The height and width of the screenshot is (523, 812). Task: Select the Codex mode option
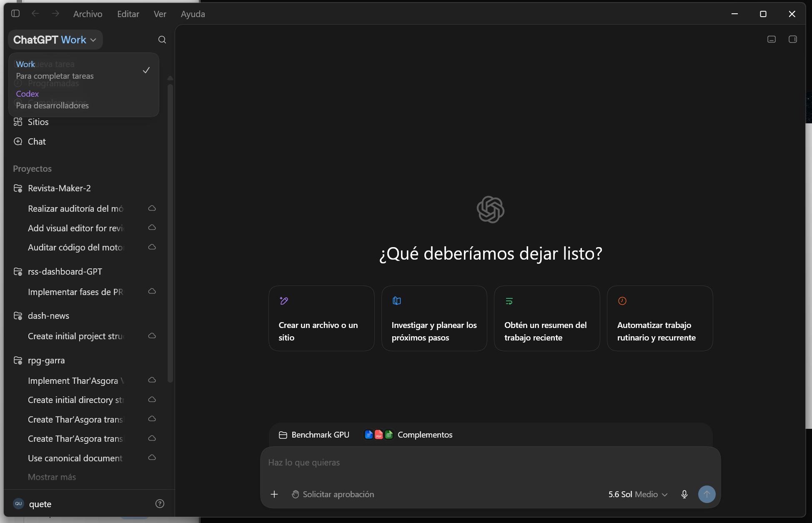pyautogui.click(x=83, y=100)
